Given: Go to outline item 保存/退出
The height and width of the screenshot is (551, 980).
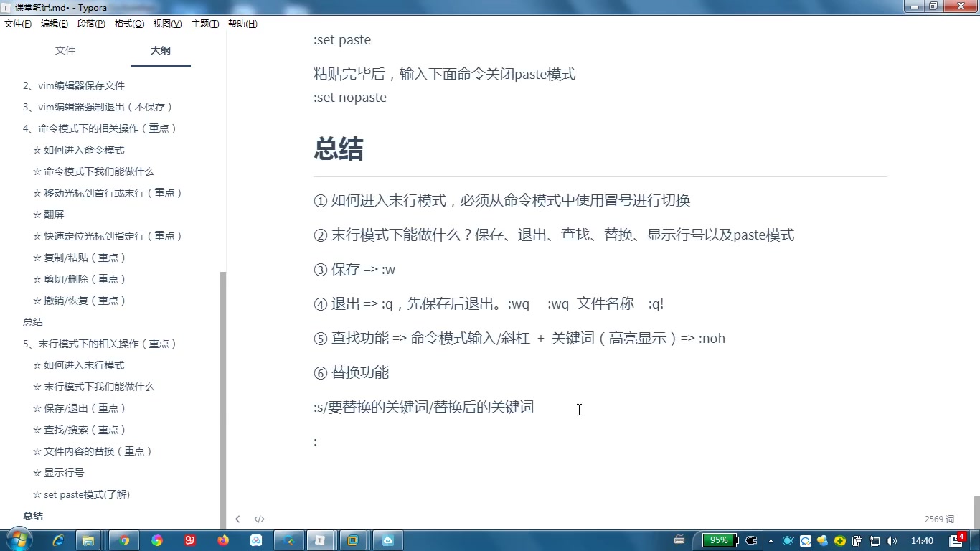Looking at the screenshot, I should (x=80, y=408).
